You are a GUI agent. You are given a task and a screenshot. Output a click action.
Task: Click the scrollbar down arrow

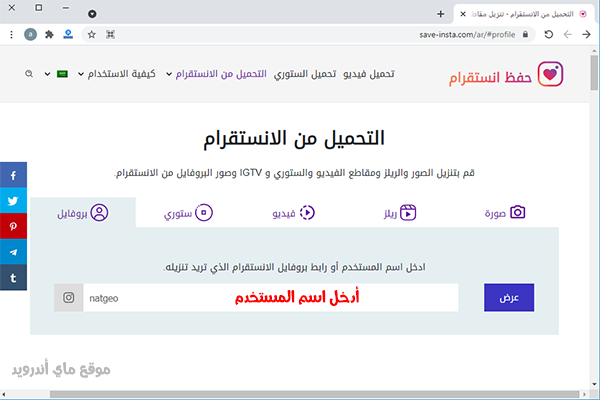[x=594, y=384]
